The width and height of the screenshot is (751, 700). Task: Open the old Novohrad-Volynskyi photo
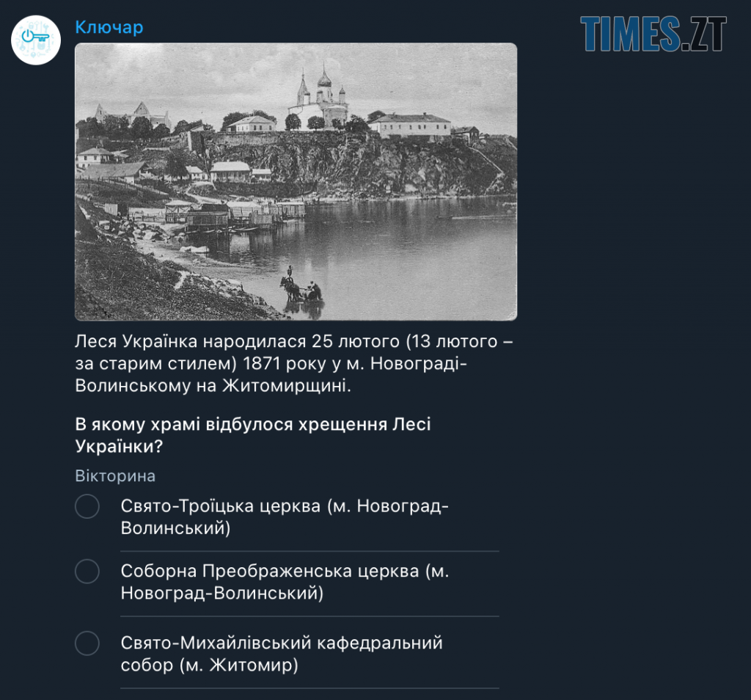296,181
